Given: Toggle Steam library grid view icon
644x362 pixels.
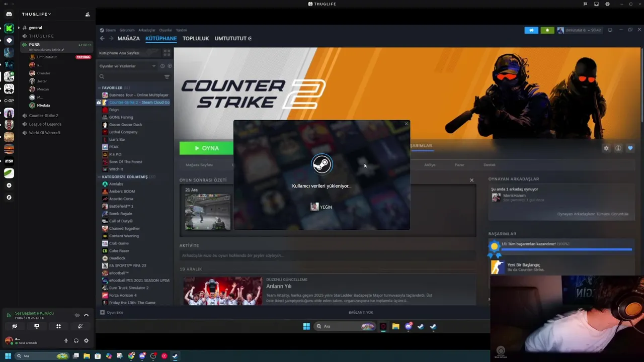Looking at the screenshot, I should 167,53.
